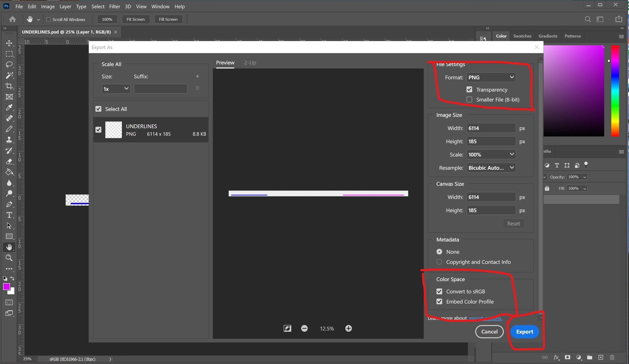Select Copyright and Contact Info radio
629x364 pixels.
point(439,262)
